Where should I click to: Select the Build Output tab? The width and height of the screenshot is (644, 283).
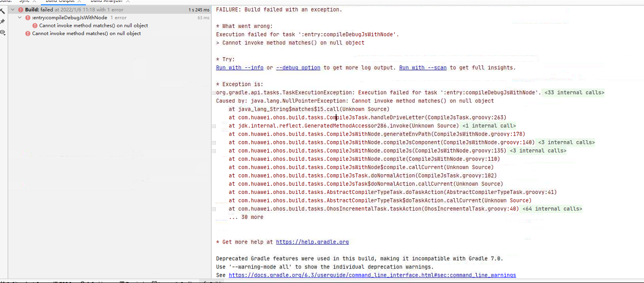coord(62,1)
